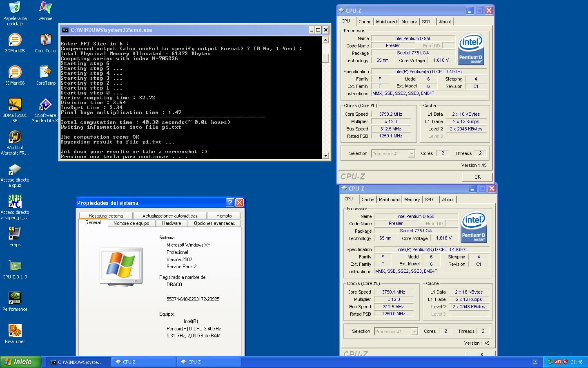Click the taskbar clock showing 21:48
The height and width of the screenshot is (368, 588).
pyautogui.click(x=577, y=362)
